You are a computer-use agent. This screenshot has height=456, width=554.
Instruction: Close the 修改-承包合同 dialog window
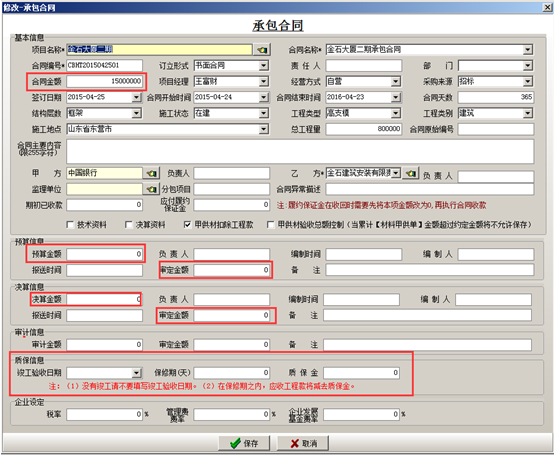(x=547, y=7)
